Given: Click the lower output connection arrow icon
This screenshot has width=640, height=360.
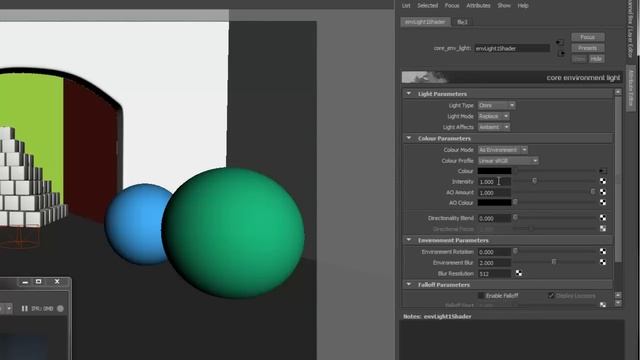Looking at the screenshot, I should (x=562, y=54).
